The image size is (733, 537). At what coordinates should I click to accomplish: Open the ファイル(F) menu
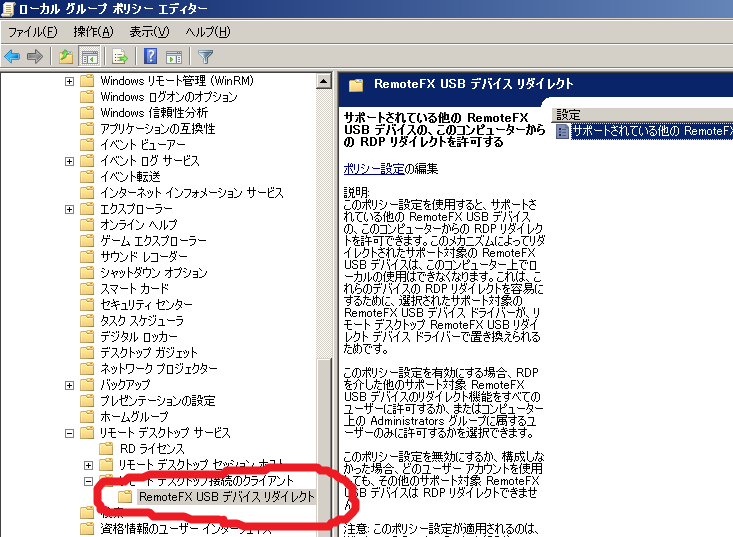(33, 32)
